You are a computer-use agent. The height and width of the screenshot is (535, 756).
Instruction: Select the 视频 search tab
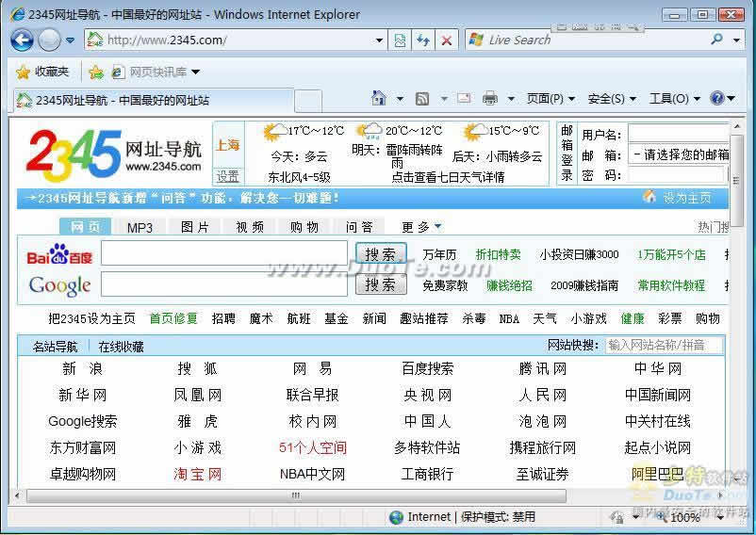click(x=250, y=227)
